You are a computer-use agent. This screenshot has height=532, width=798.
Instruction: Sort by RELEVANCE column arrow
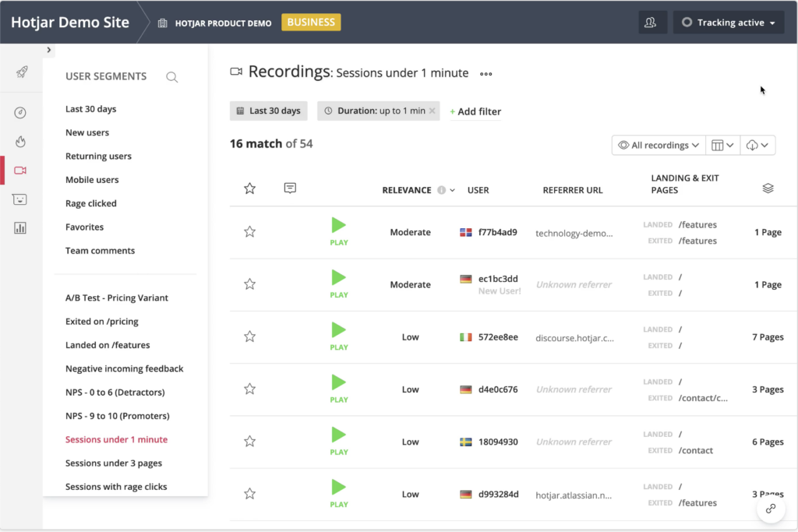pyautogui.click(x=453, y=190)
